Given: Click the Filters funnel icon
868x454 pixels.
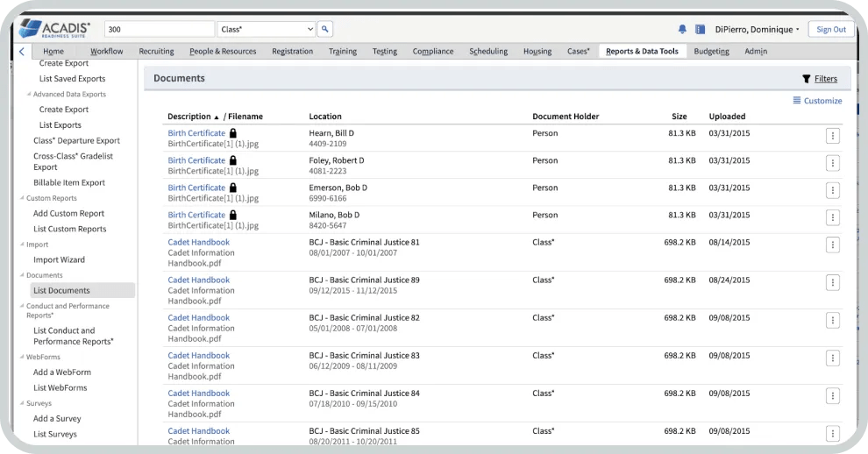Looking at the screenshot, I should click(806, 79).
